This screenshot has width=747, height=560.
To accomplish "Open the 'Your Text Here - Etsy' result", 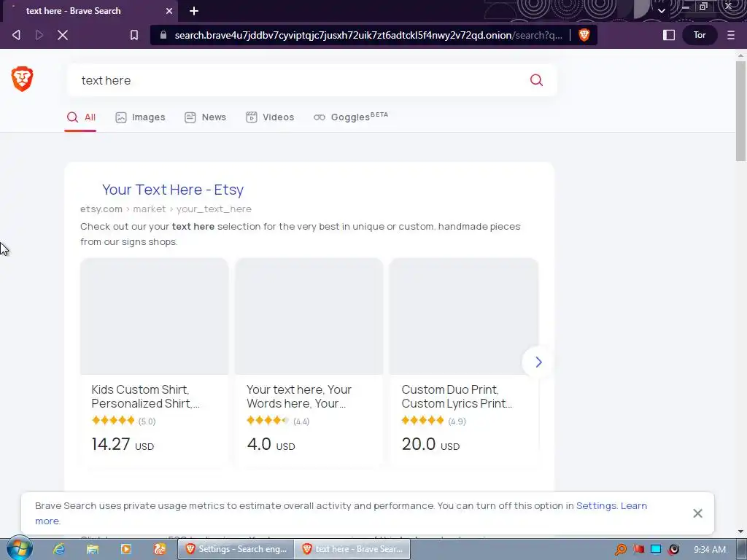I will [172, 190].
